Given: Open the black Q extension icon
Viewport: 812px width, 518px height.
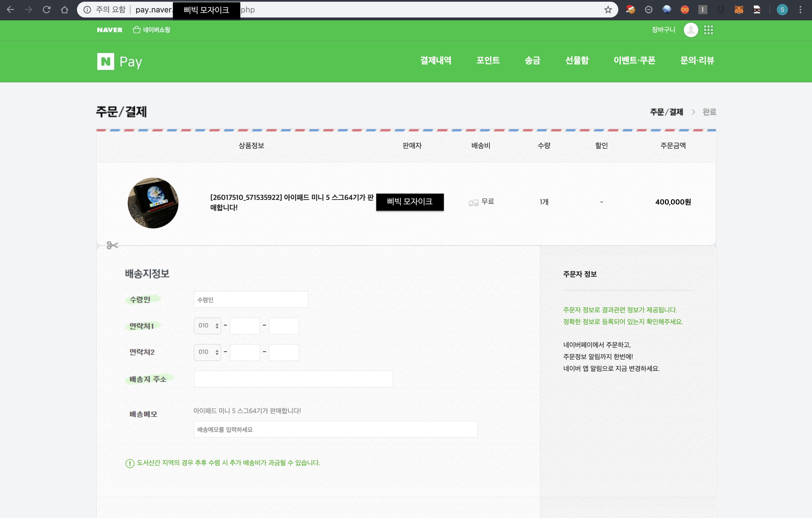Looking at the screenshot, I should (x=721, y=10).
